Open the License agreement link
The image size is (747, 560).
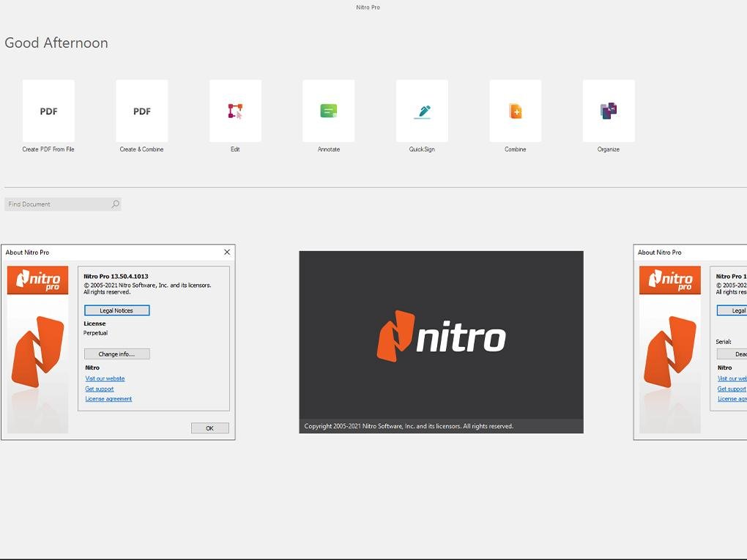point(108,398)
